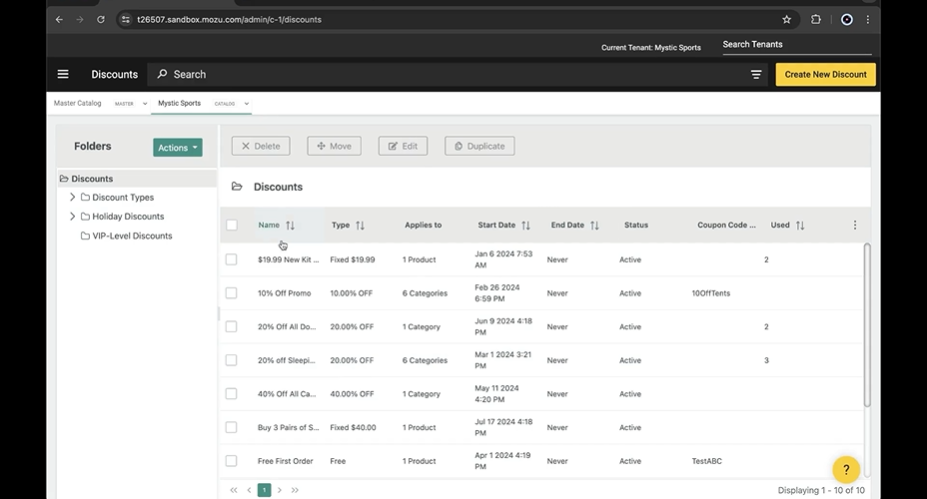The width and height of the screenshot is (927, 499).
Task: Go to the next results page
Action: point(280,490)
